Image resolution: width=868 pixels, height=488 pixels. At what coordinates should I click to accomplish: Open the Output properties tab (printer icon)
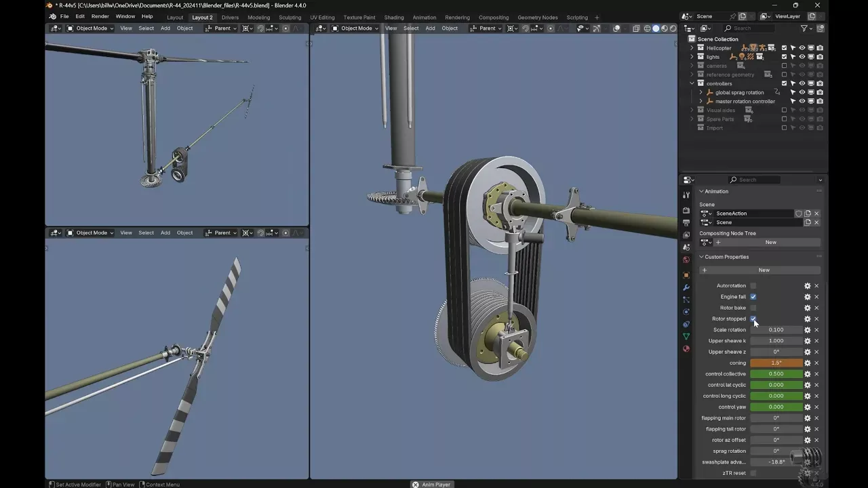(686, 222)
